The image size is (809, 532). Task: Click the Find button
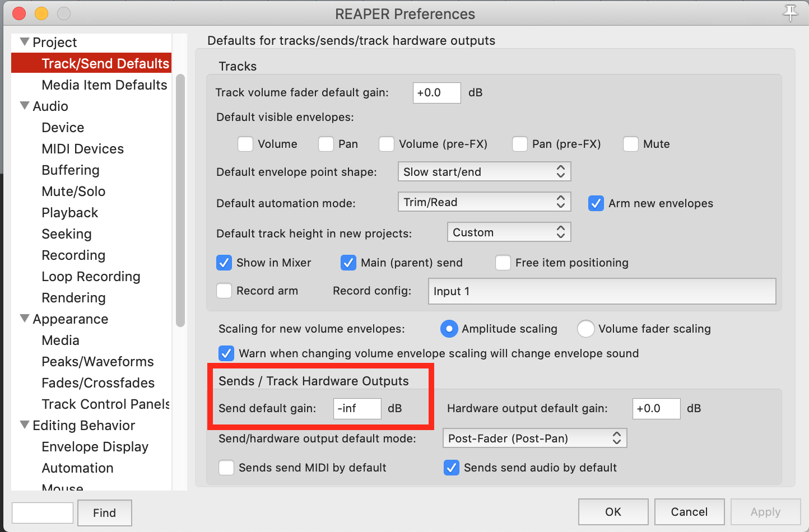[x=104, y=512]
